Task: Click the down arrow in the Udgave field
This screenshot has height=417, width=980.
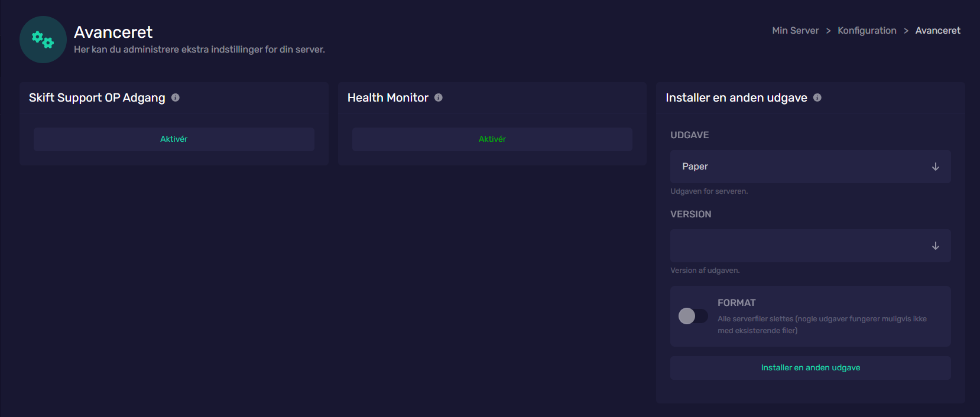Action: click(x=935, y=167)
